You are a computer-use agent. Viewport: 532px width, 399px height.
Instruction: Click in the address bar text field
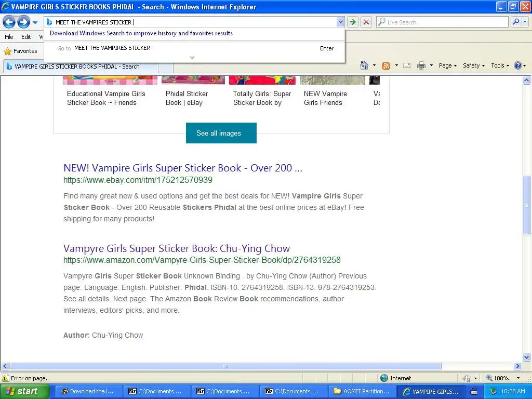tap(195, 22)
